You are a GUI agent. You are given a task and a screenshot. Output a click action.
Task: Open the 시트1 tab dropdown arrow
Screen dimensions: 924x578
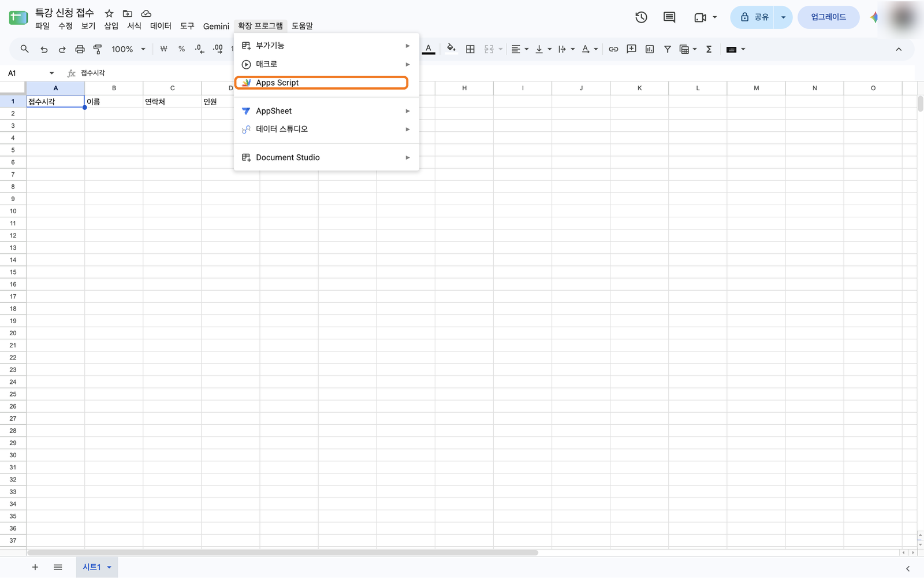(109, 567)
